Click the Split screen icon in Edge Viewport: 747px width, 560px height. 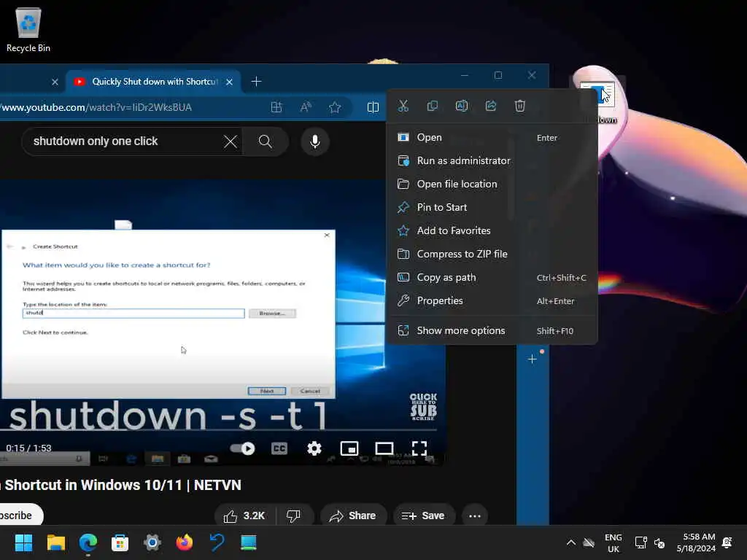tap(373, 108)
